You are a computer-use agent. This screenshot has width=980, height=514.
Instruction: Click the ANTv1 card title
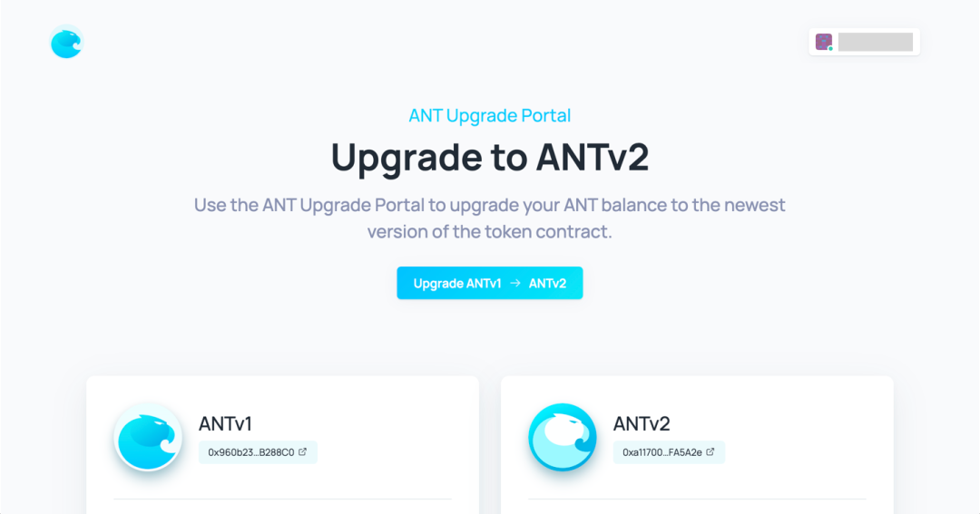click(x=225, y=423)
